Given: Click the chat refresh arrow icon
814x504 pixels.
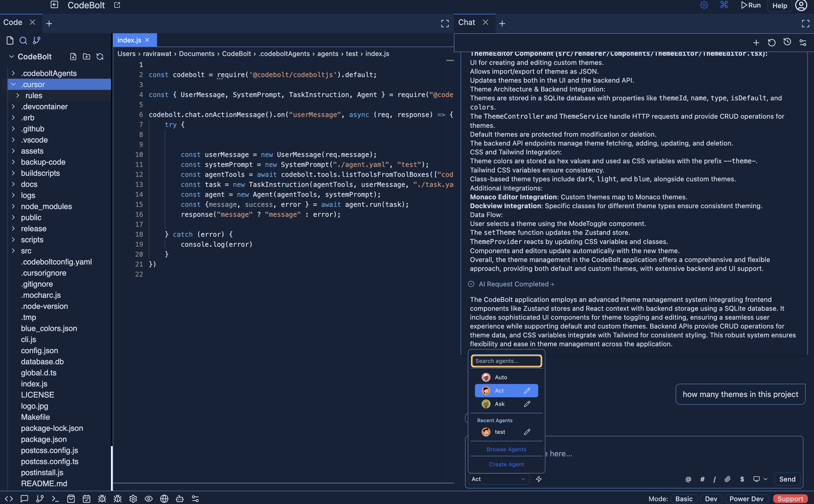Looking at the screenshot, I should point(772,42).
